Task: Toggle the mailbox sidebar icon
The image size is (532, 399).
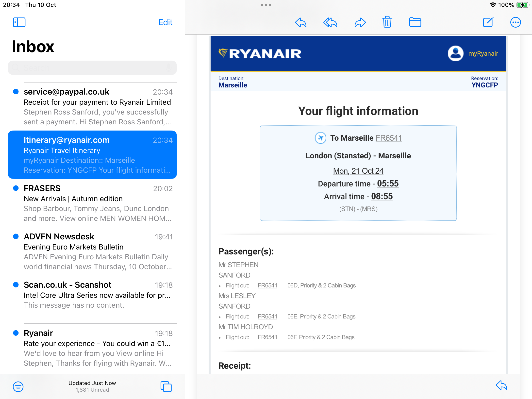Action: coord(19,22)
